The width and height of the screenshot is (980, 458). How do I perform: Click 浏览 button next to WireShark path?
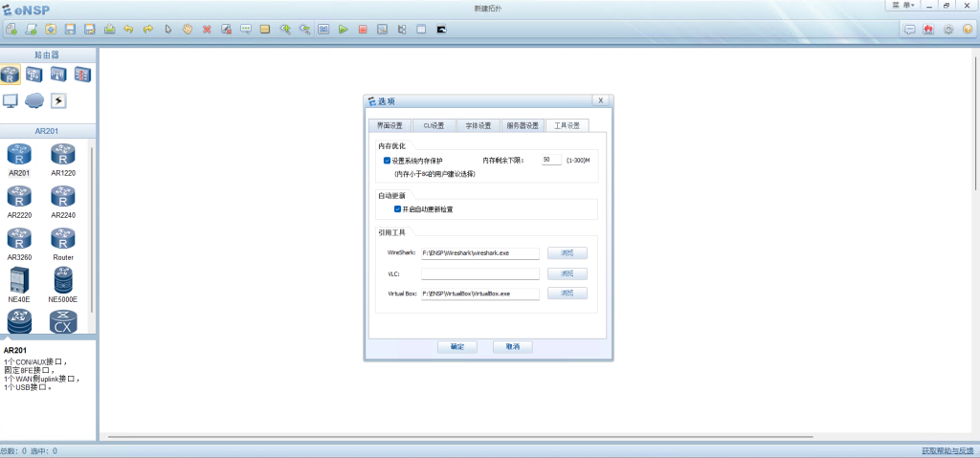[567, 253]
